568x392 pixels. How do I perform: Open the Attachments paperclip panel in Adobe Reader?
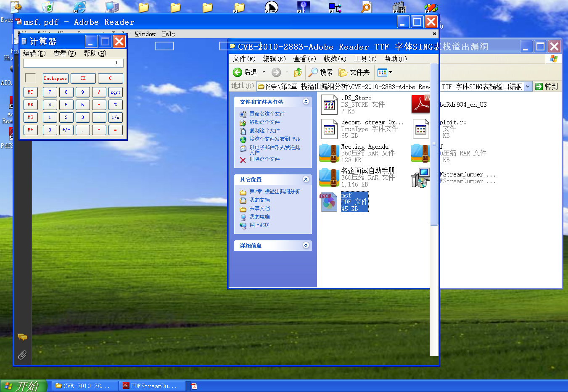coord(22,355)
